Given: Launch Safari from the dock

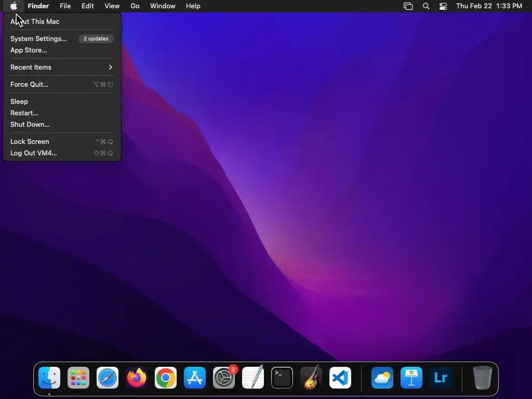Looking at the screenshot, I should (108, 378).
